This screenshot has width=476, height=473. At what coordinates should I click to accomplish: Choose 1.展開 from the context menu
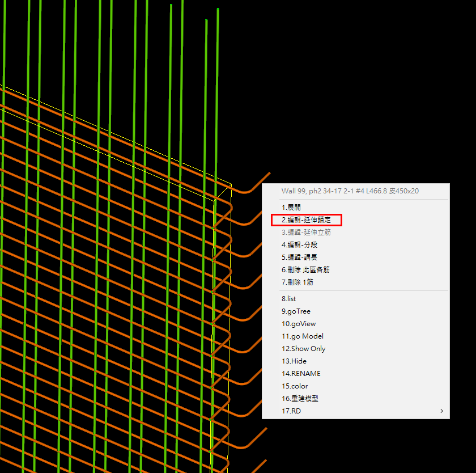click(x=355, y=207)
